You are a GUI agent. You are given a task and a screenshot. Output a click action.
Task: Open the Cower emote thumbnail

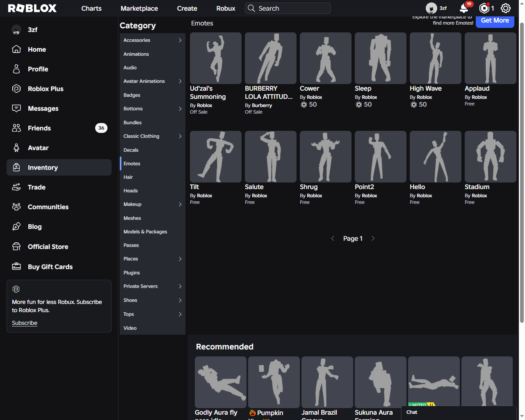coord(326,58)
